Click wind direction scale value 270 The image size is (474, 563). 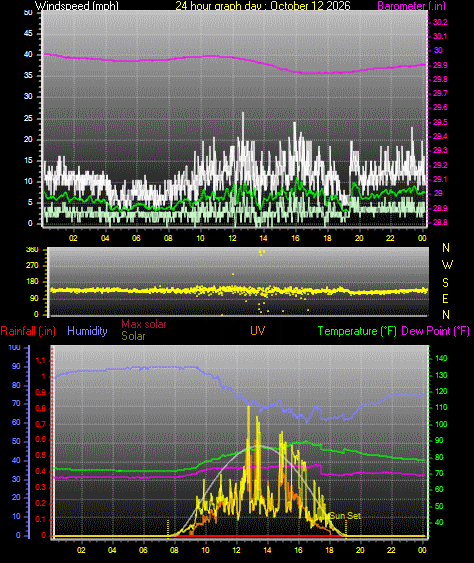pos(32,265)
